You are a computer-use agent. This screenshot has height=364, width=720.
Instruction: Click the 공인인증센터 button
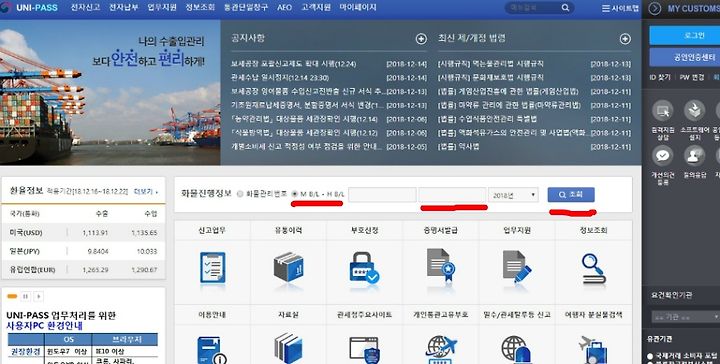pos(685,57)
